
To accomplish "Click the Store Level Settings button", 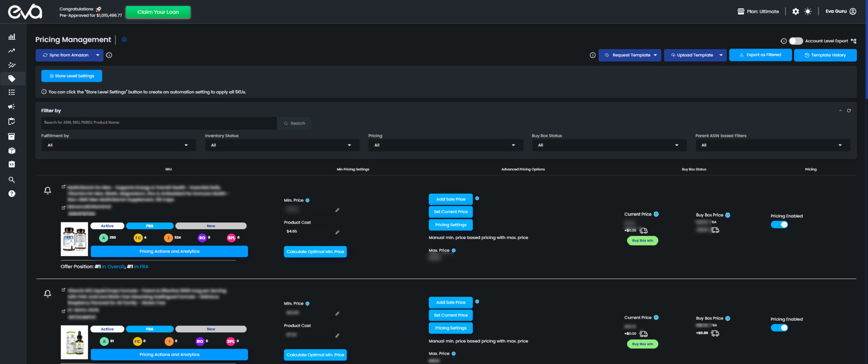I will [x=72, y=76].
